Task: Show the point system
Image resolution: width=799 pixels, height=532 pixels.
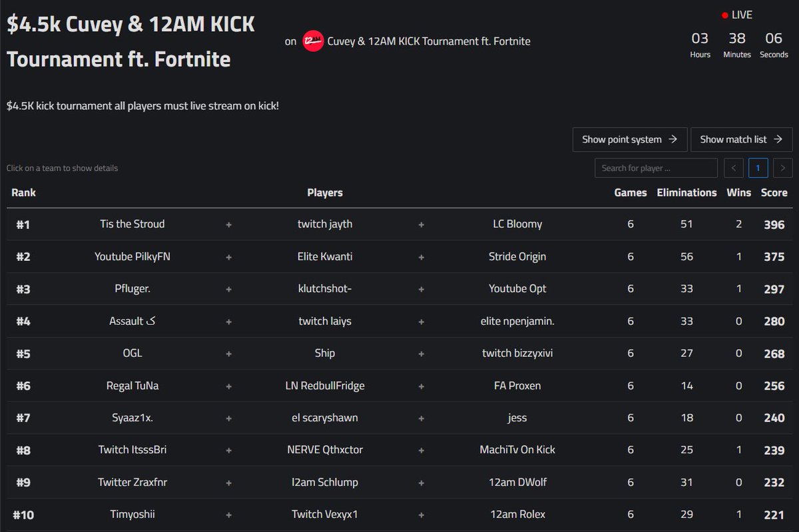Action: click(x=629, y=139)
